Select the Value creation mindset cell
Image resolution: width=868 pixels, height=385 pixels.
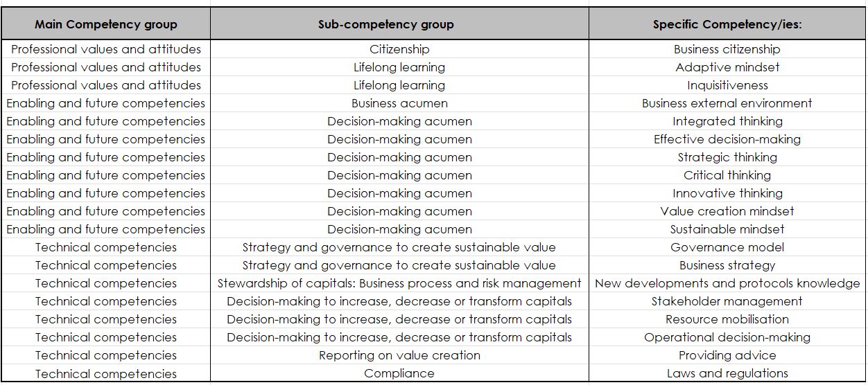click(727, 211)
